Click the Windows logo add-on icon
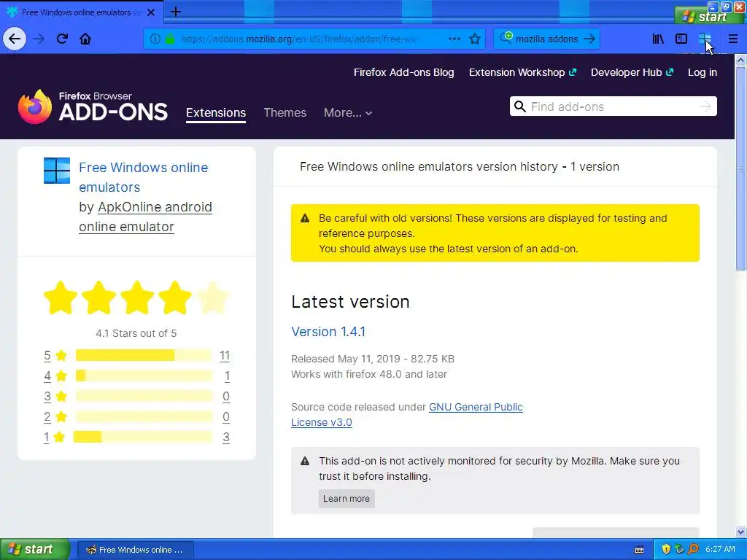The image size is (747, 560). pyautogui.click(x=57, y=171)
